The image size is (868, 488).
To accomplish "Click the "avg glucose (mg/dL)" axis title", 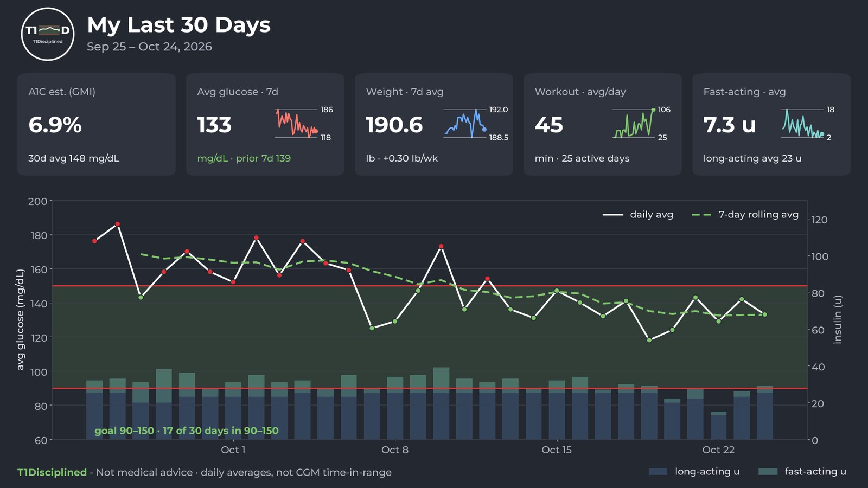I will tap(21, 319).
